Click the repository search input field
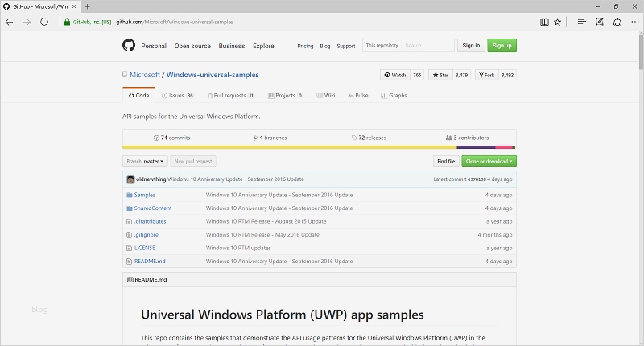644x346 pixels. pyautogui.click(x=426, y=46)
